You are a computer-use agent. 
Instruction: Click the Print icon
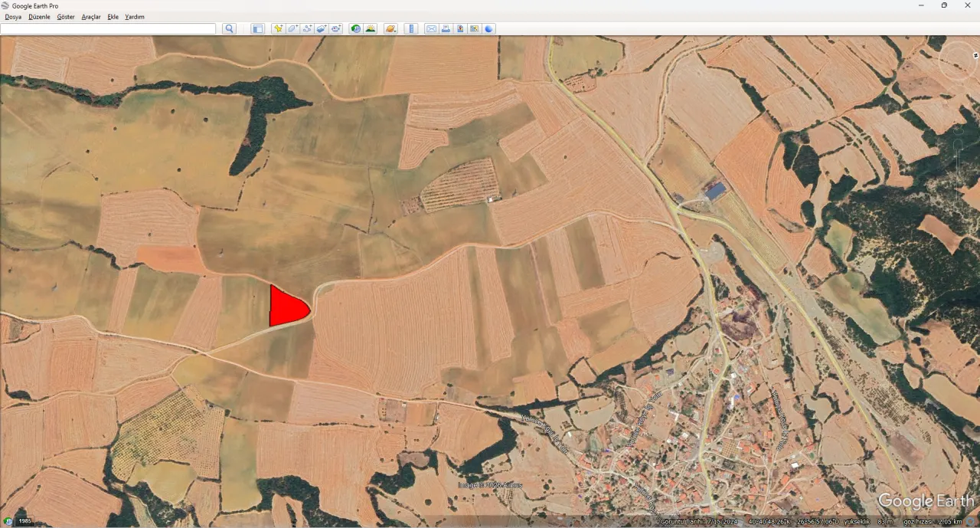pos(446,29)
